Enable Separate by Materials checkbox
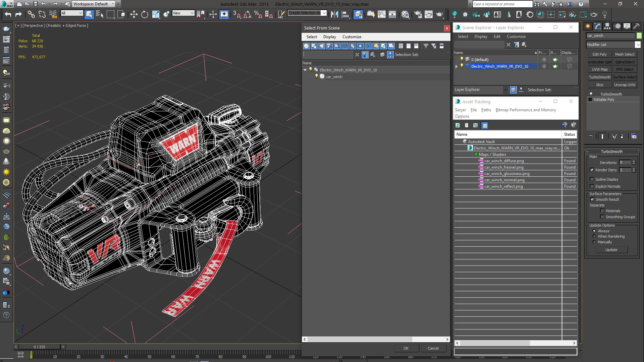The width and height of the screenshot is (644, 362). point(602,211)
